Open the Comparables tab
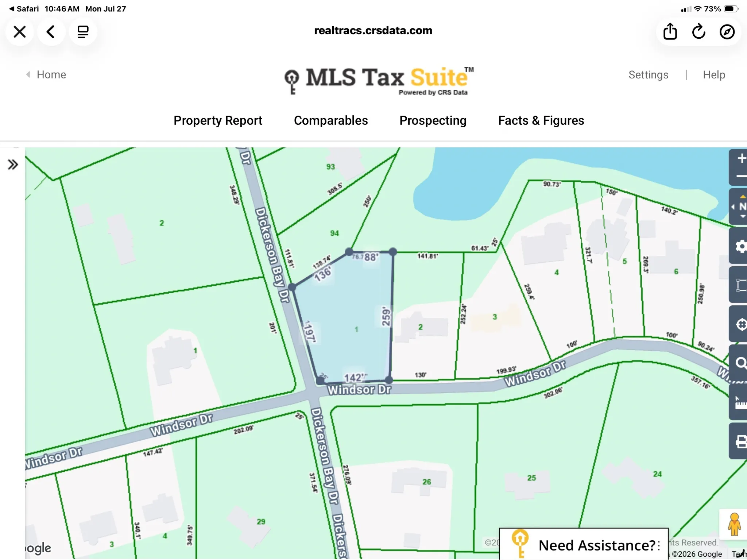The height and width of the screenshot is (560, 747). tap(331, 120)
